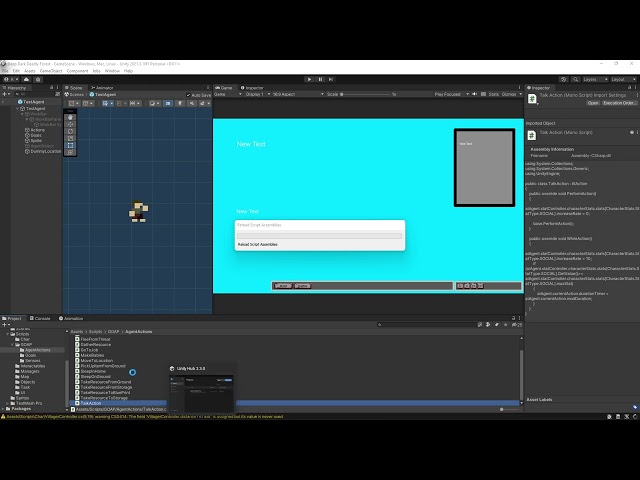Toggle the Inspector lock icon

click(629, 88)
